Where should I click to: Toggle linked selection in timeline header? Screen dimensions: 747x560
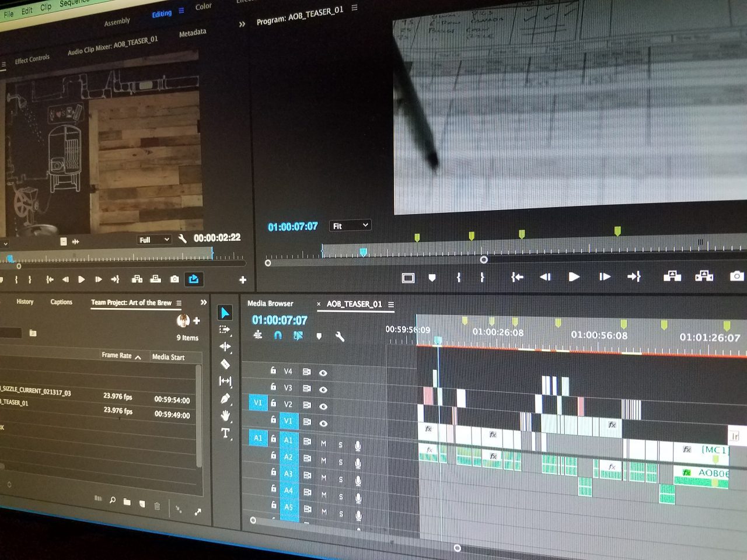pyautogui.click(x=298, y=336)
